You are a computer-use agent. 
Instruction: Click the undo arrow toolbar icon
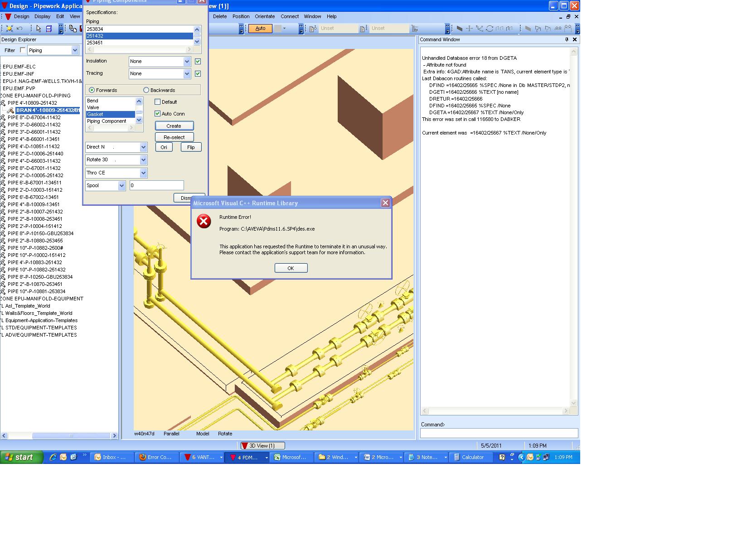[x=19, y=29]
